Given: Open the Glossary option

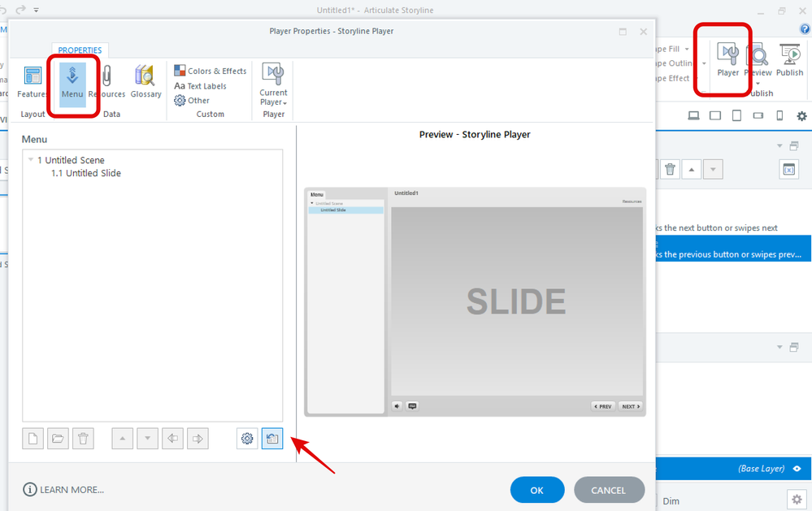Looking at the screenshot, I should (x=145, y=83).
